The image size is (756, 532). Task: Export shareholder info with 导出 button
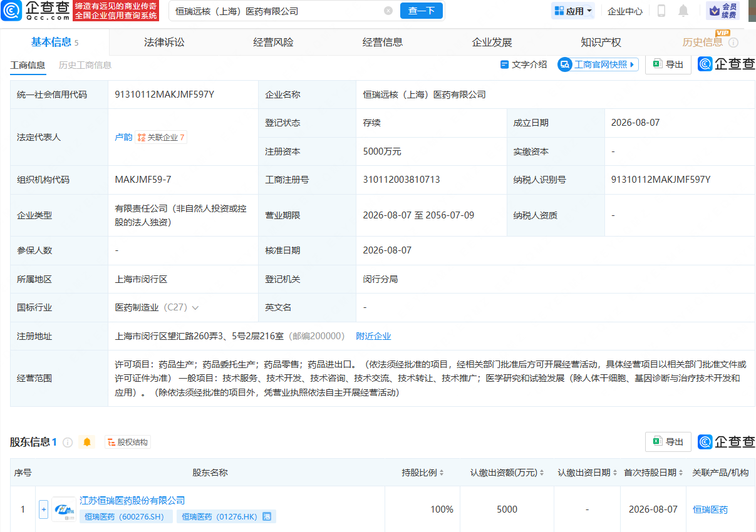pyautogui.click(x=668, y=442)
